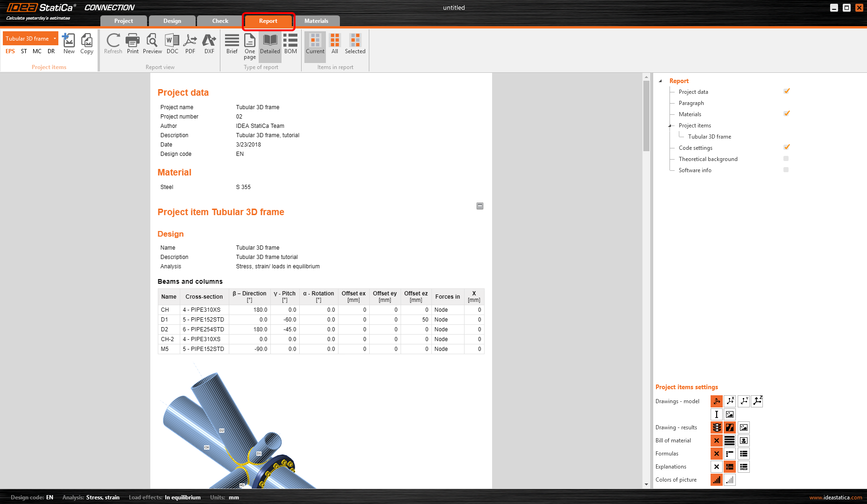
Task: Open the Materials tab
Action: pyautogui.click(x=316, y=21)
